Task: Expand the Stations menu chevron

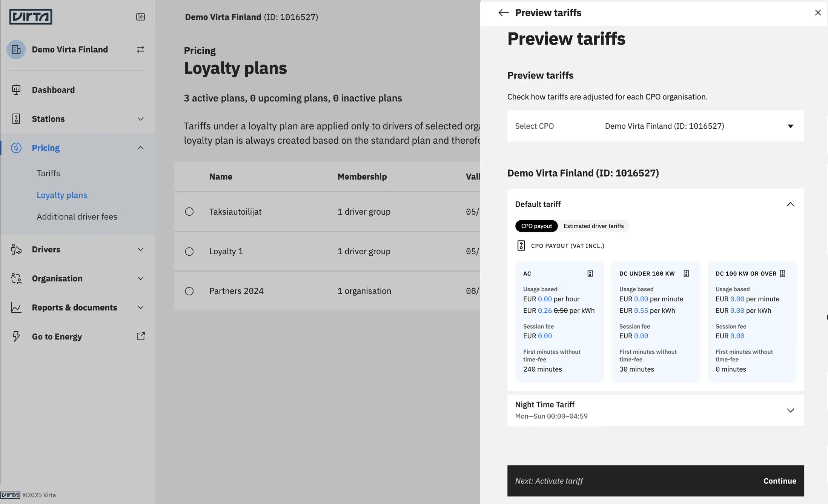Action: [140, 119]
